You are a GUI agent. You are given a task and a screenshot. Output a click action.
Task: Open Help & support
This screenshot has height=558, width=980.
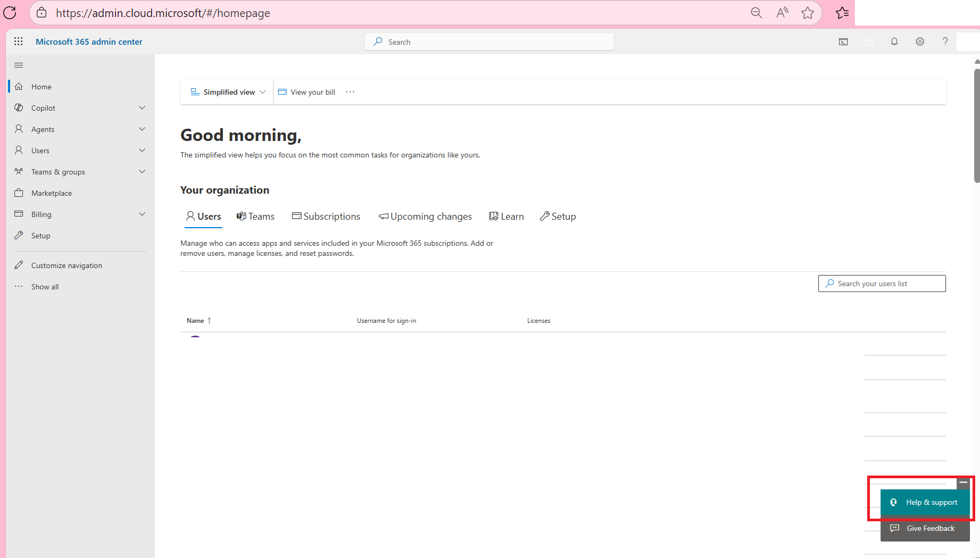[x=925, y=502]
